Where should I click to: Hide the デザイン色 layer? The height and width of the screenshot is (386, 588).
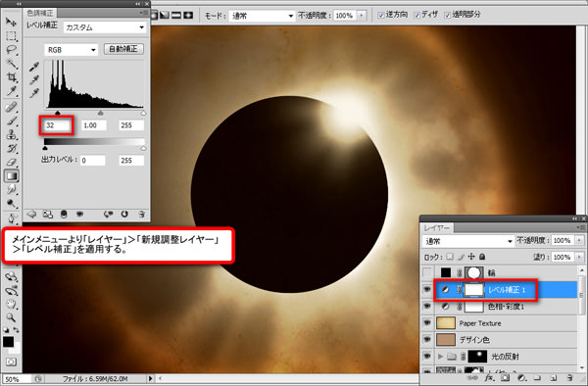427,340
